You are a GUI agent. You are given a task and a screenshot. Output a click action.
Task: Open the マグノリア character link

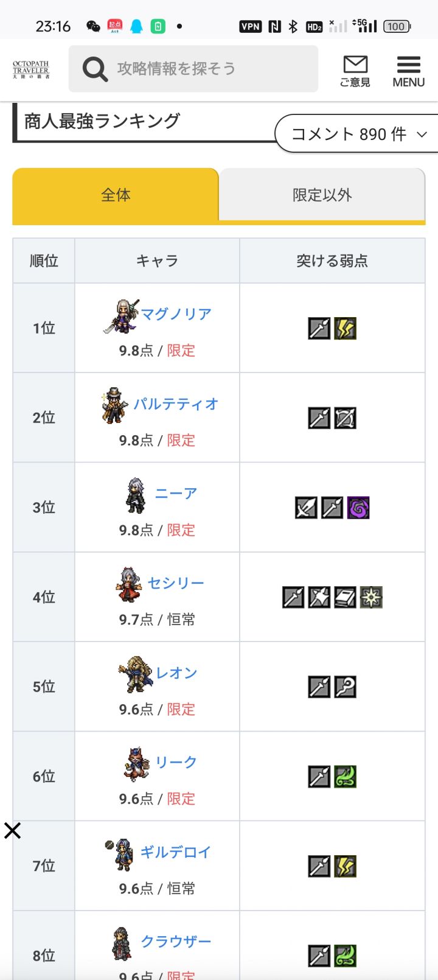click(176, 314)
